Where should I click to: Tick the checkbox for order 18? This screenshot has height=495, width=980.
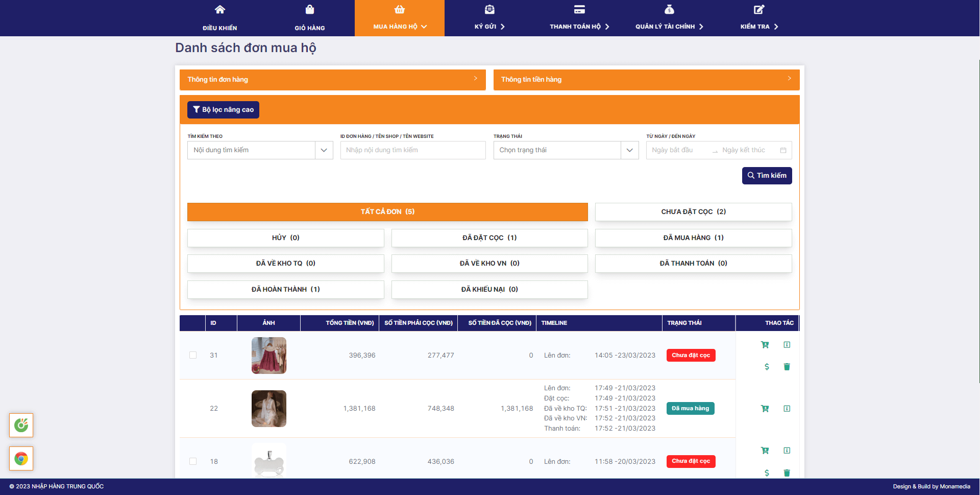tap(193, 461)
